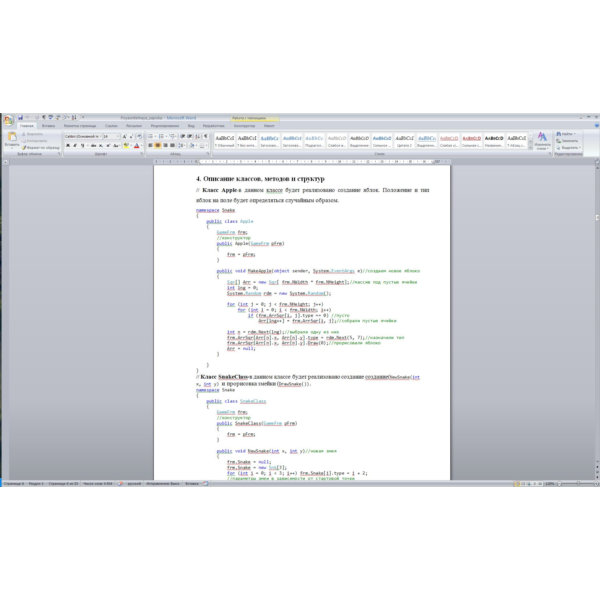Click the bullets list icon

150,137
